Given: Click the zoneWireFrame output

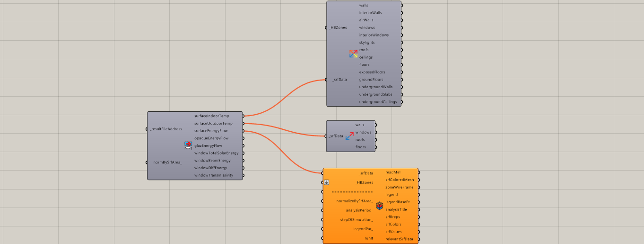Looking at the screenshot, I should 399,187.
